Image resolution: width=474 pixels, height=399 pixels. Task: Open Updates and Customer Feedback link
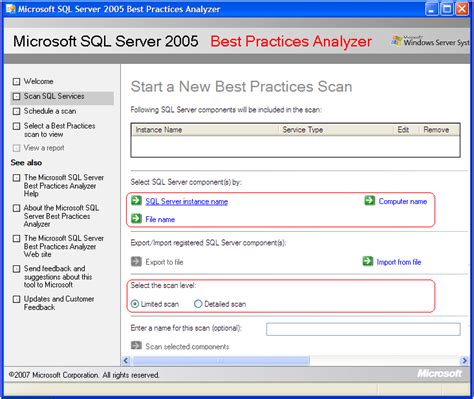(59, 303)
